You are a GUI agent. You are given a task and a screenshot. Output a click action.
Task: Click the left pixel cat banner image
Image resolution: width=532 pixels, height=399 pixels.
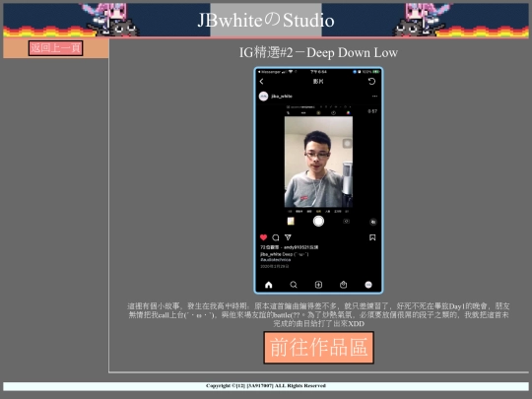tap(110, 20)
